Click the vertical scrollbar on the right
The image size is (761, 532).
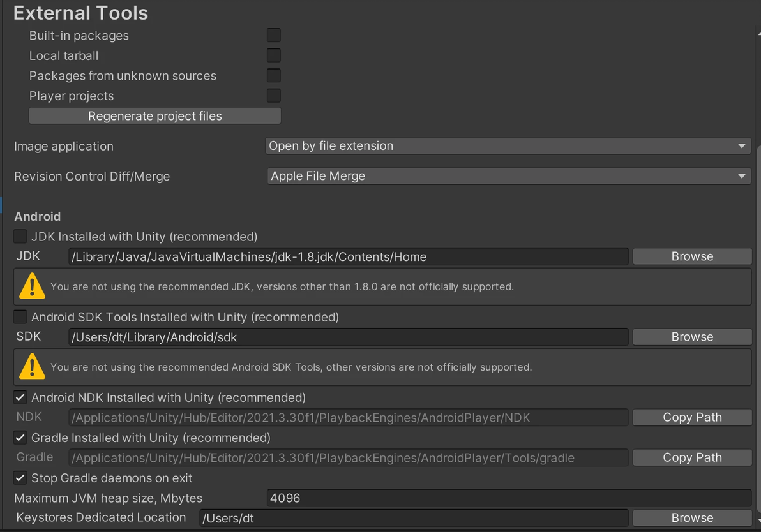[759, 328]
